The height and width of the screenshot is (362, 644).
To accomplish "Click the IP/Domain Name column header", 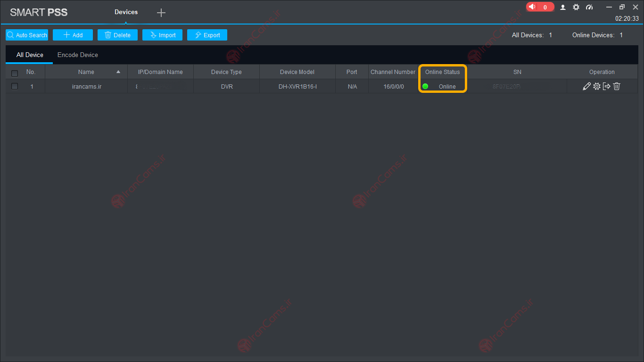I will click(x=160, y=72).
